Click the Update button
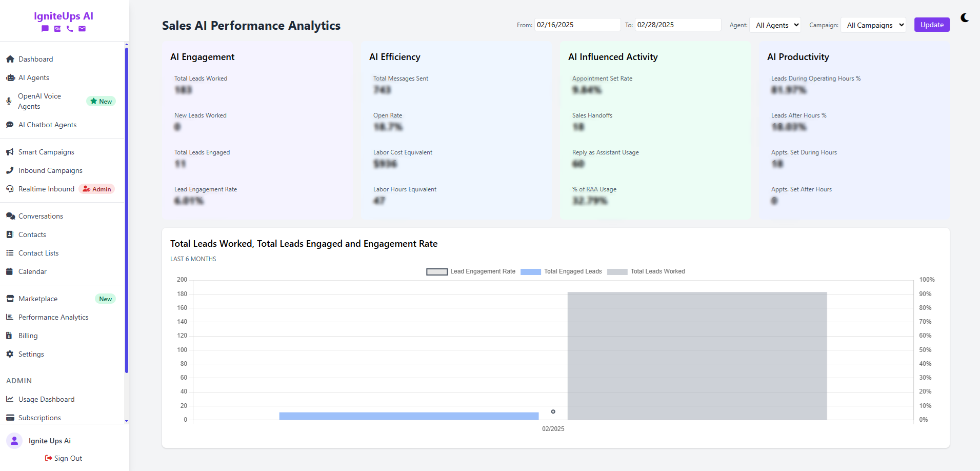The width and height of the screenshot is (980, 471). click(x=932, y=25)
